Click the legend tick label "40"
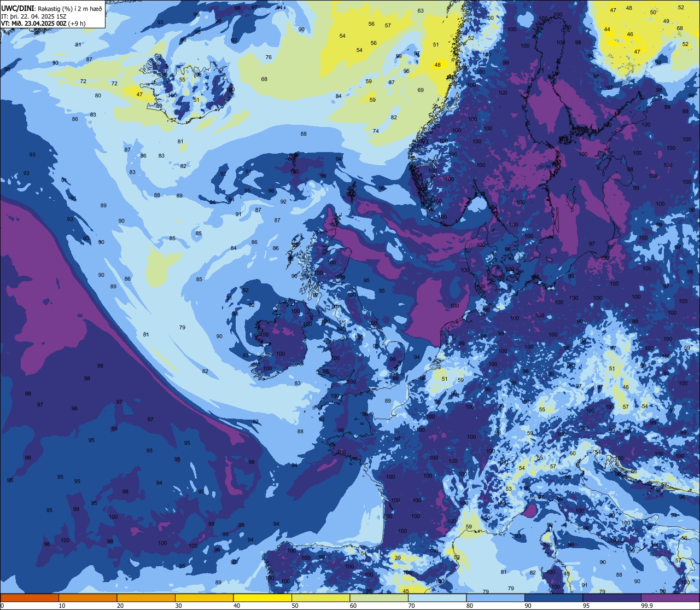 point(237,606)
